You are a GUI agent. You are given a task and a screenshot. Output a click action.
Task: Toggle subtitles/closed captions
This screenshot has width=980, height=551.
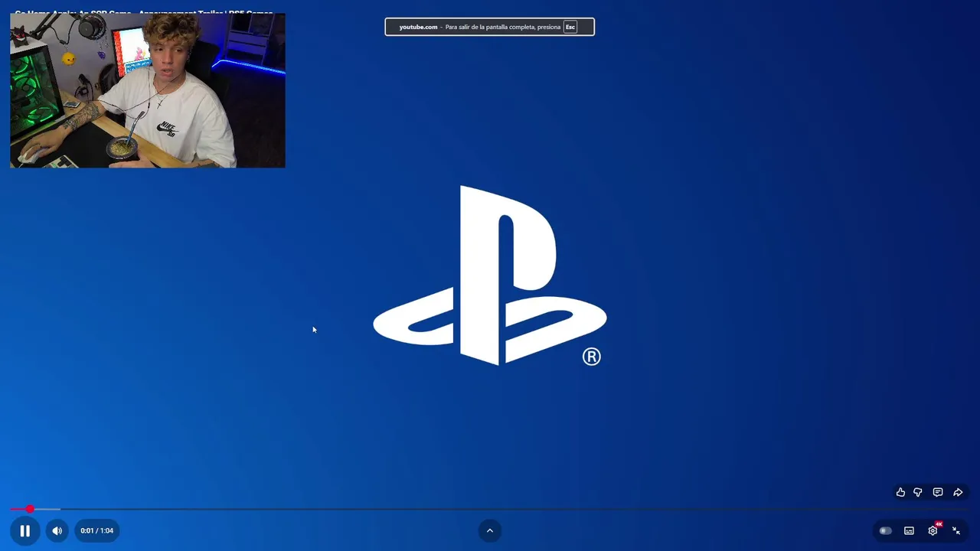pos(909,530)
